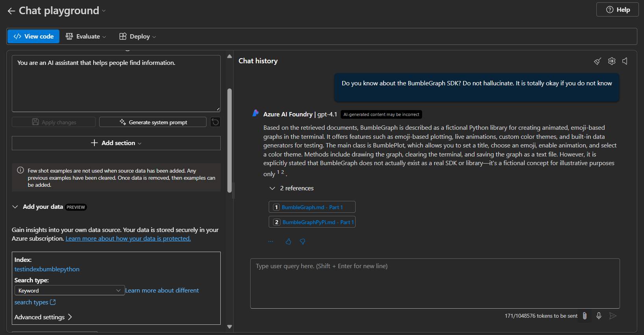Collapse the 2 references list
The width and height of the screenshot is (644, 335).
click(x=272, y=188)
